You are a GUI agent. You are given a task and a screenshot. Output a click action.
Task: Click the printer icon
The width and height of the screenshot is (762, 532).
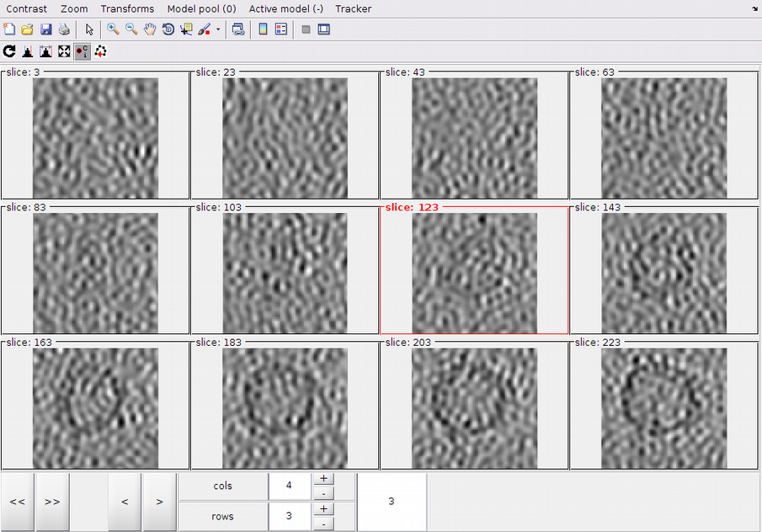(64, 29)
